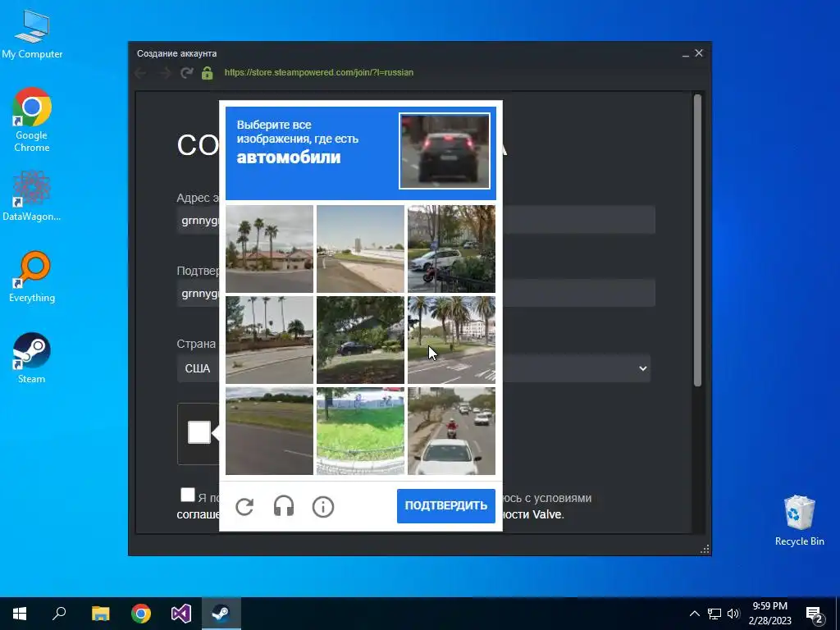
Task: Tick the agreement checkbox beside 'Я по...'
Action: pyautogui.click(x=188, y=495)
